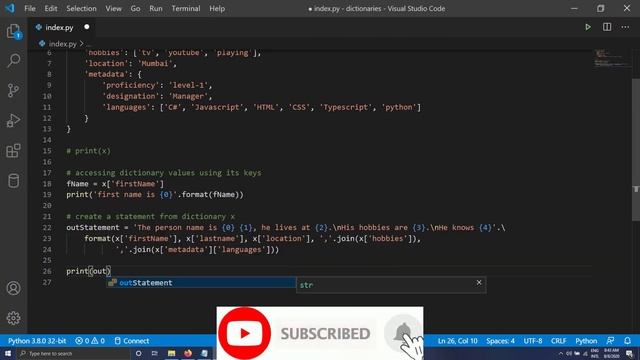
Task: Click the clock in the system tray
Action: tap(611, 353)
